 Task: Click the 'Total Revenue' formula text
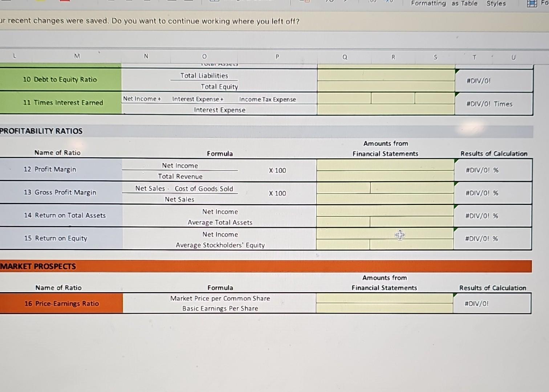tap(180, 176)
